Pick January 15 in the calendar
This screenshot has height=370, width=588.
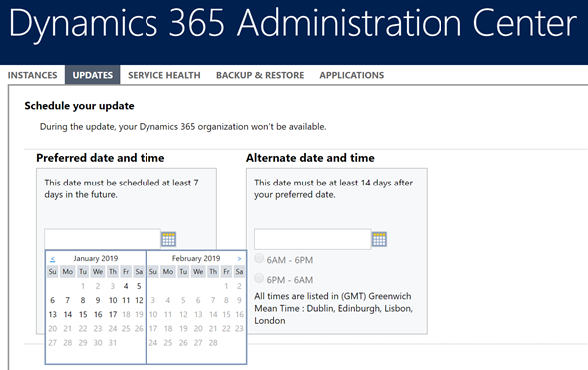click(83, 314)
